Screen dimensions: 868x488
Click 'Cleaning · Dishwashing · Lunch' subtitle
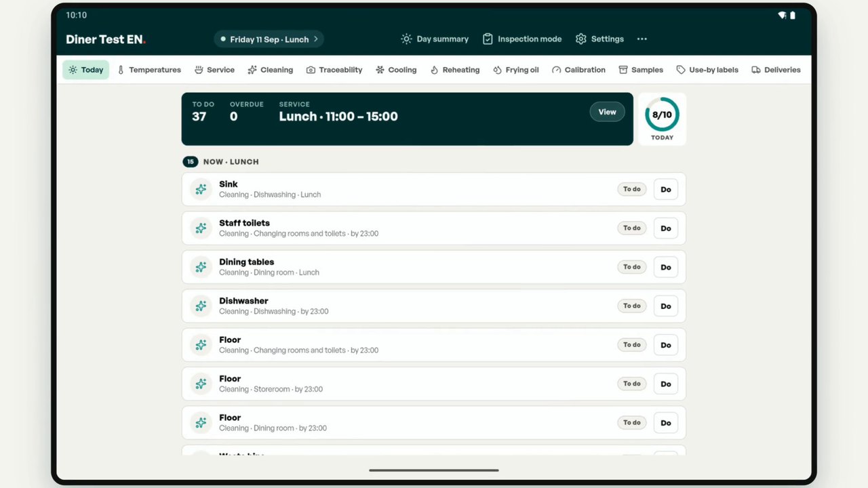point(270,195)
